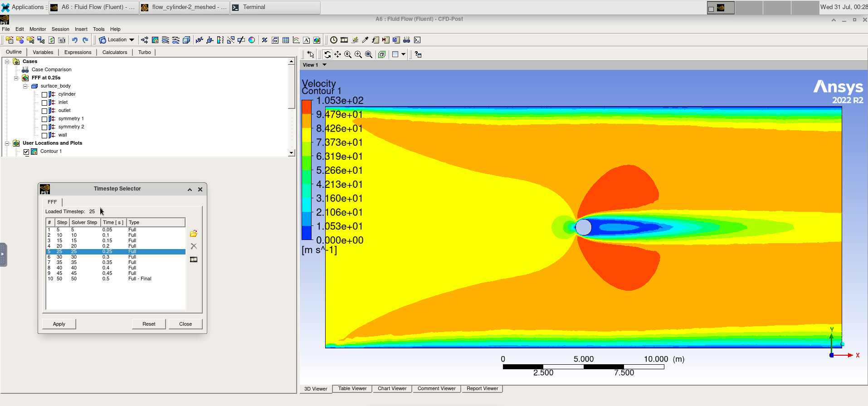Click folder icon in Timestep Selector dialog
Viewport: 868px width, 406px height.
(x=194, y=234)
